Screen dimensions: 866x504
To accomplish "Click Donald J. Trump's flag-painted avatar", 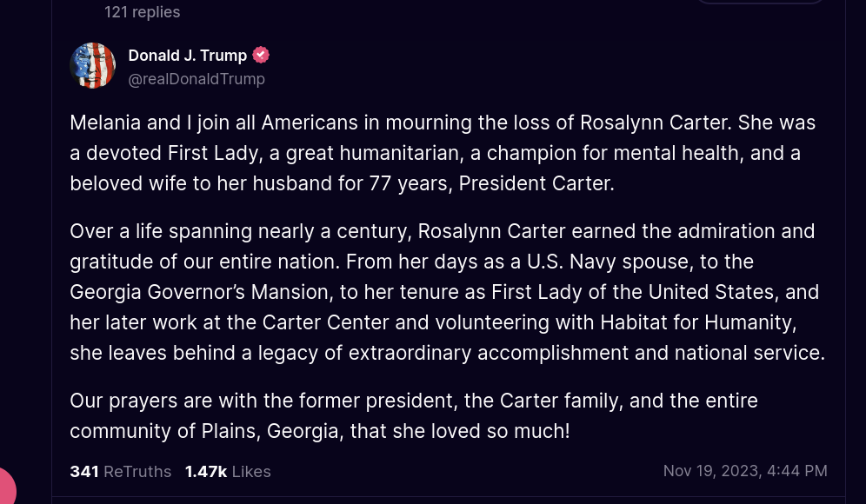I will [x=92, y=65].
